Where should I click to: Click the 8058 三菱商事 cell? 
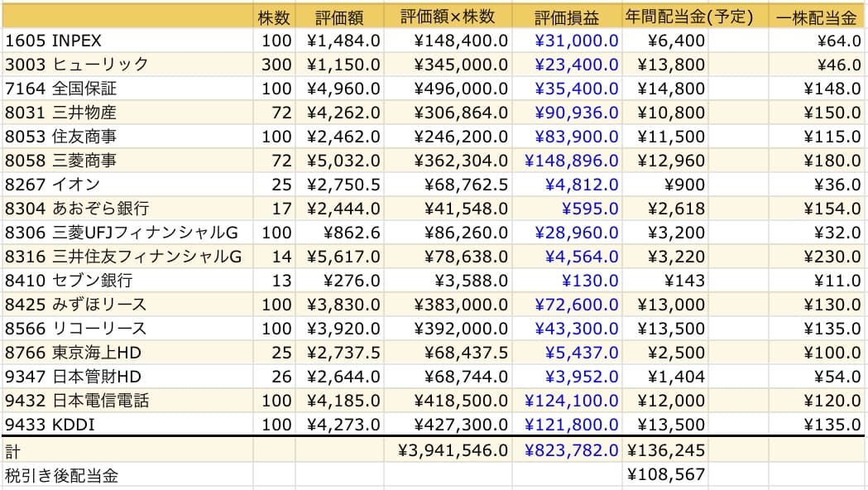(x=128, y=161)
